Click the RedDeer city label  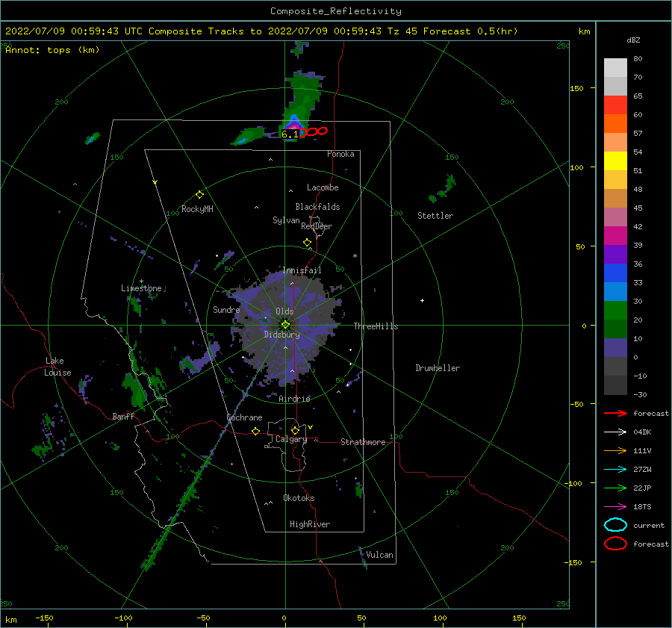317,226
